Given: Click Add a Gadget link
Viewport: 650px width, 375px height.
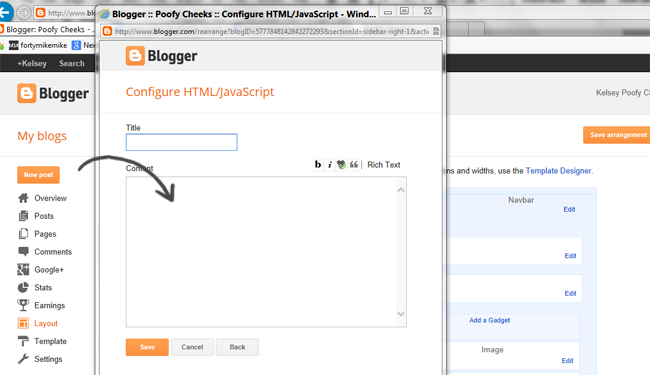Looking at the screenshot, I should pos(490,320).
